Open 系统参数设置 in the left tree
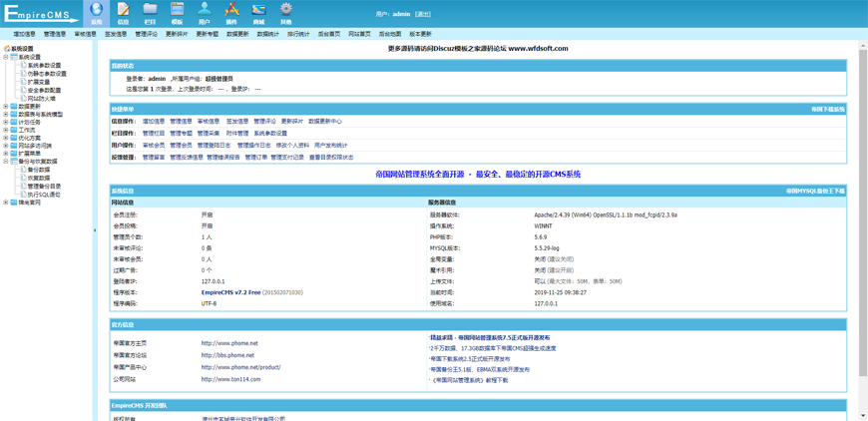Screen dimensions: 868x421 [x=44, y=65]
